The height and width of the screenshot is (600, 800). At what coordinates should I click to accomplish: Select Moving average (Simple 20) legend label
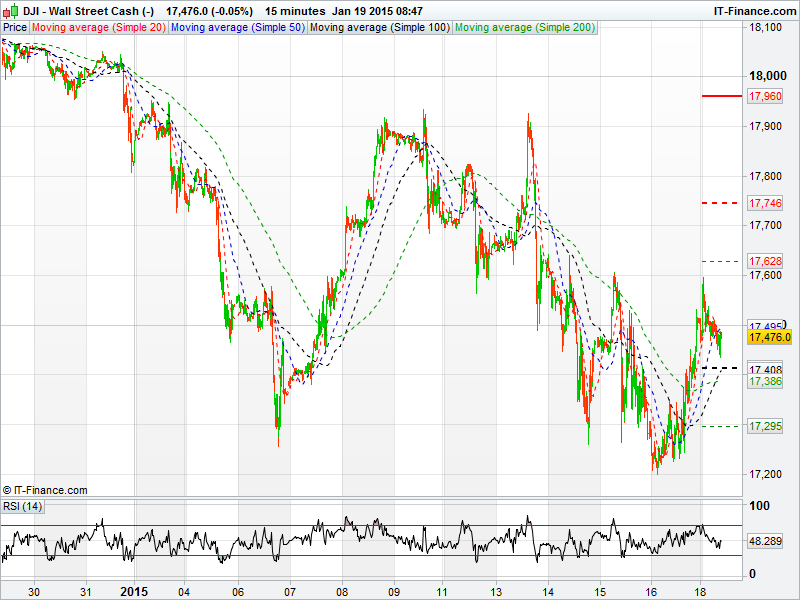(98, 27)
